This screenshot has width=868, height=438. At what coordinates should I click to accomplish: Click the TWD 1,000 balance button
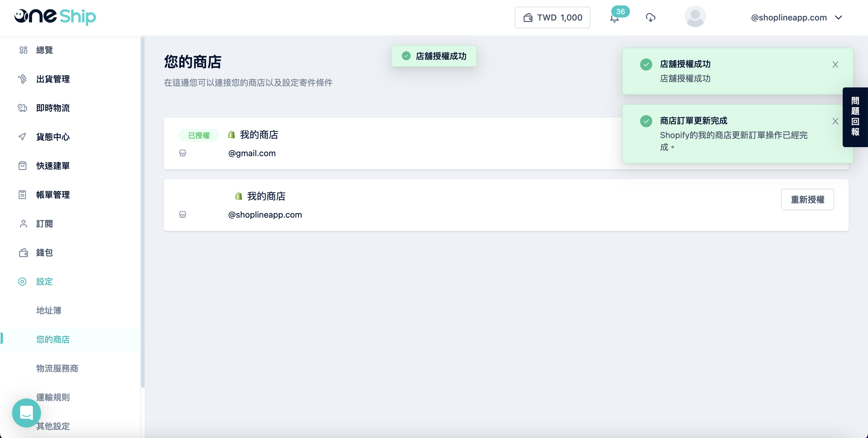(552, 17)
